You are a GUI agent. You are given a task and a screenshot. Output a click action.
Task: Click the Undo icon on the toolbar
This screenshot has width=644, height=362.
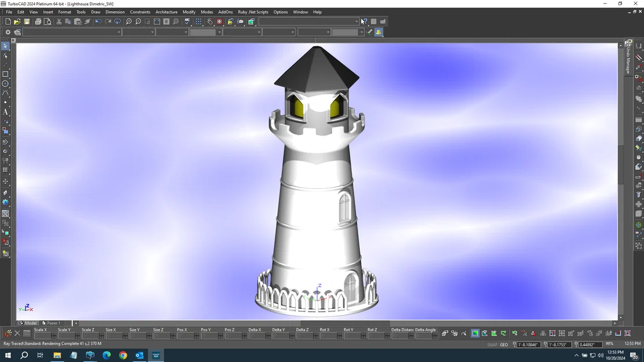pyautogui.click(x=98, y=21)
